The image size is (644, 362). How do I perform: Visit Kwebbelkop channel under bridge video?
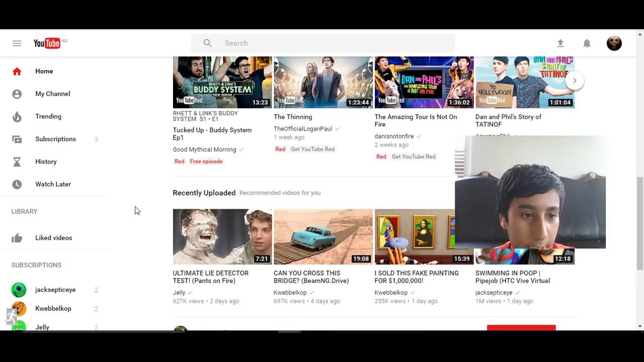point(290,293)
